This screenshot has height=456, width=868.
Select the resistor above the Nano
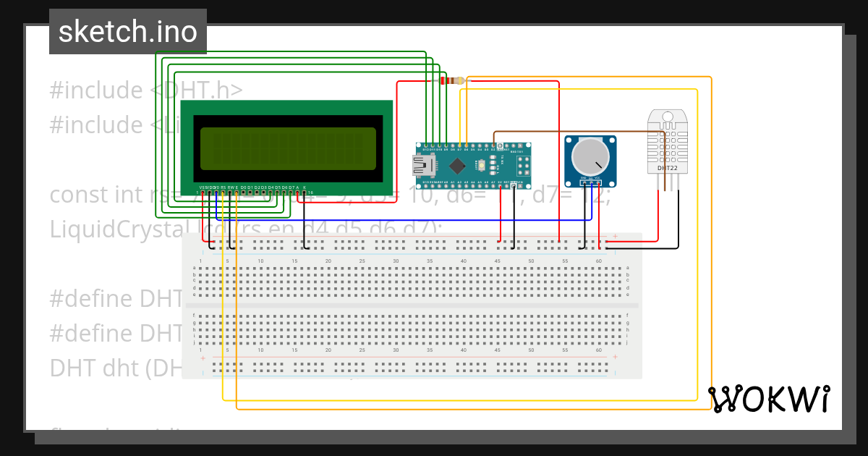pyautogui.click(x=452, y=80)
